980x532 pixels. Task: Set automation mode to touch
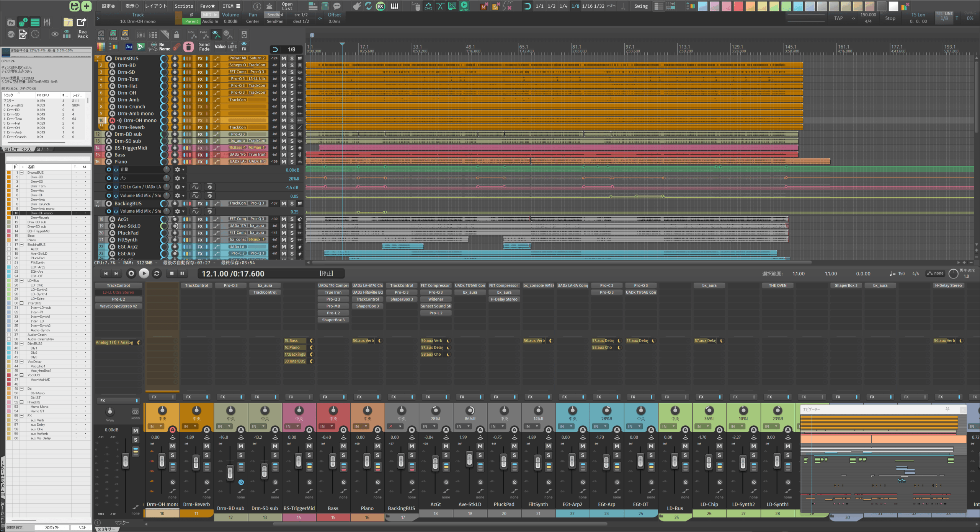click(x=125, y=35)
